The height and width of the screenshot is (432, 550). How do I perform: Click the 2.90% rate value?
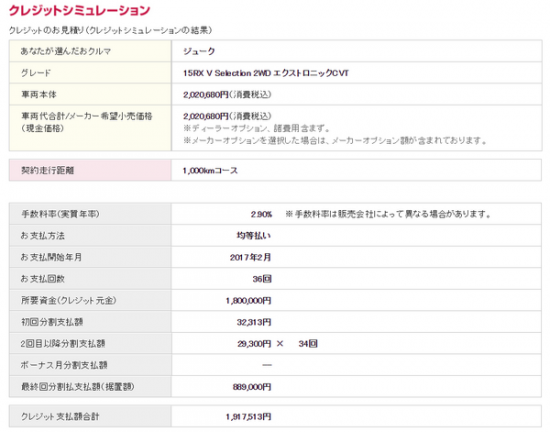261,214
